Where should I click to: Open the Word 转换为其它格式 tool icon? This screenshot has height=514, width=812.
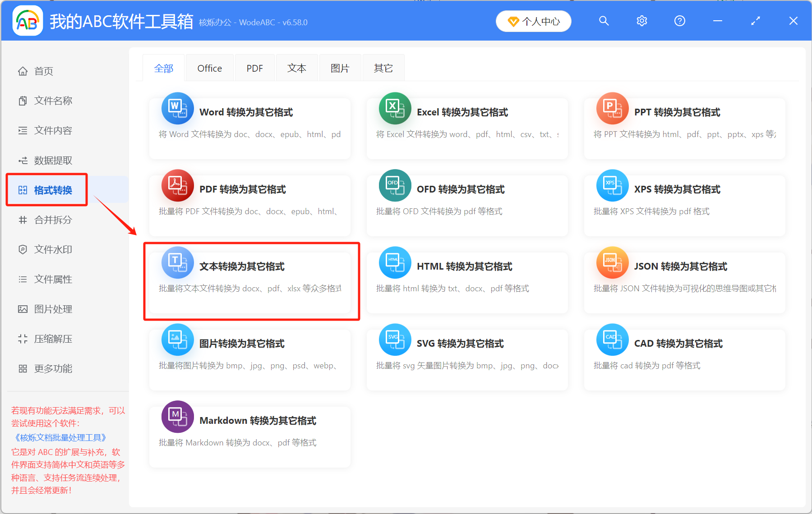tap(177, 108)
